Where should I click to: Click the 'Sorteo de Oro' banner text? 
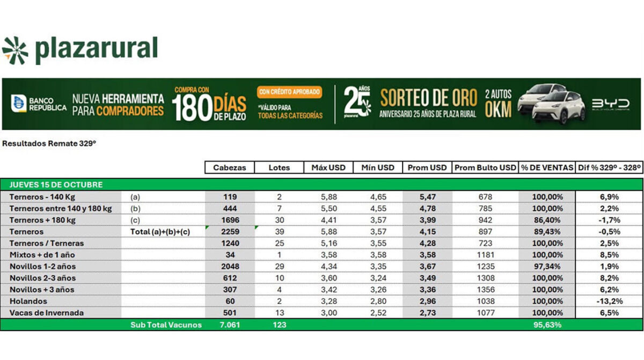(428, 98)
